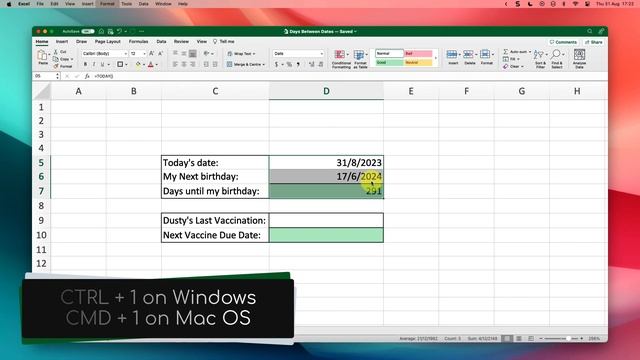640x360 pixels.
Task: Apply percent style format
Action: (289, 64)
